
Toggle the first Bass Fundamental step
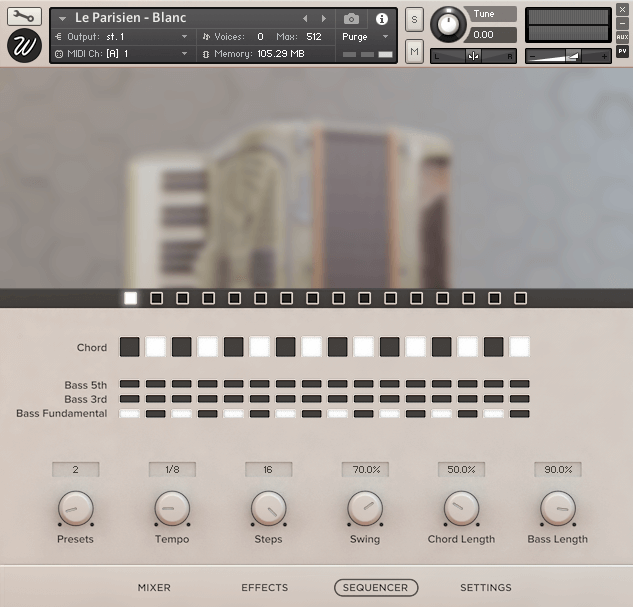click(x=130, y=414)
